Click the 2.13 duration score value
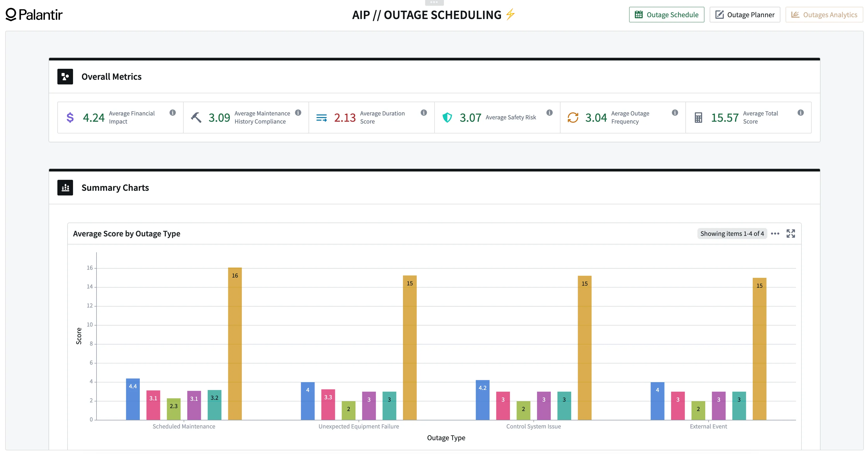 [345, 118]
